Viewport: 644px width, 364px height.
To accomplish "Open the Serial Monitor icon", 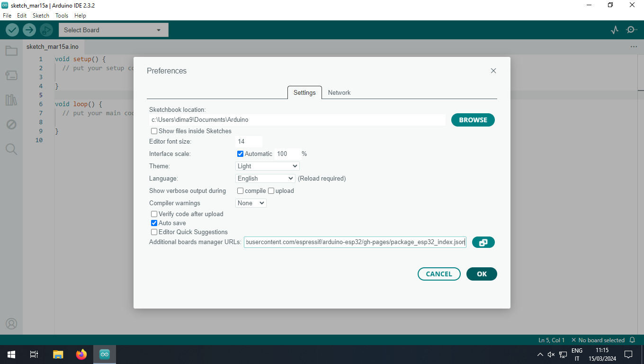I will point(632,30).
